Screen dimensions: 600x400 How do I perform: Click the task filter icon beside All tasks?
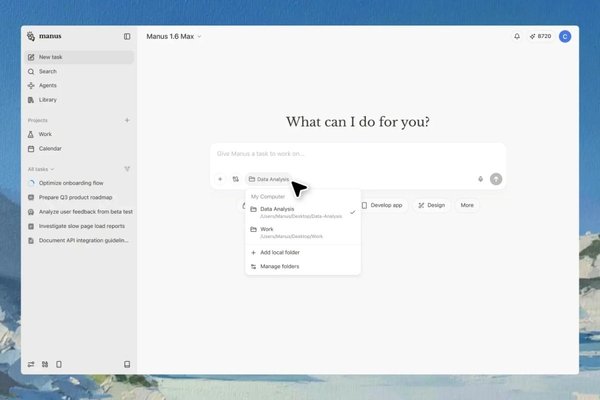point(127,169)
